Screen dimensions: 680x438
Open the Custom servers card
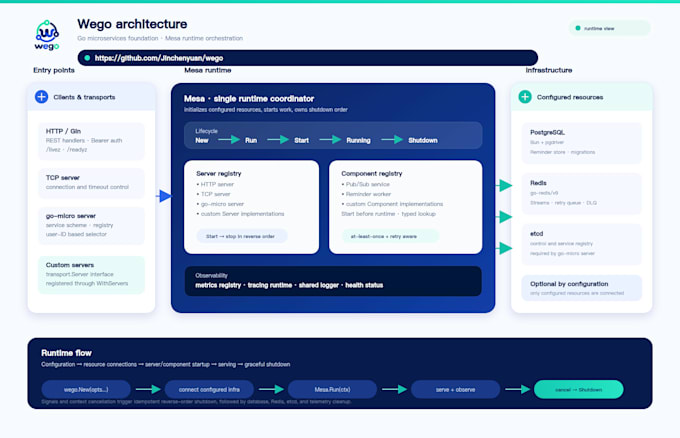click(91, 275)
